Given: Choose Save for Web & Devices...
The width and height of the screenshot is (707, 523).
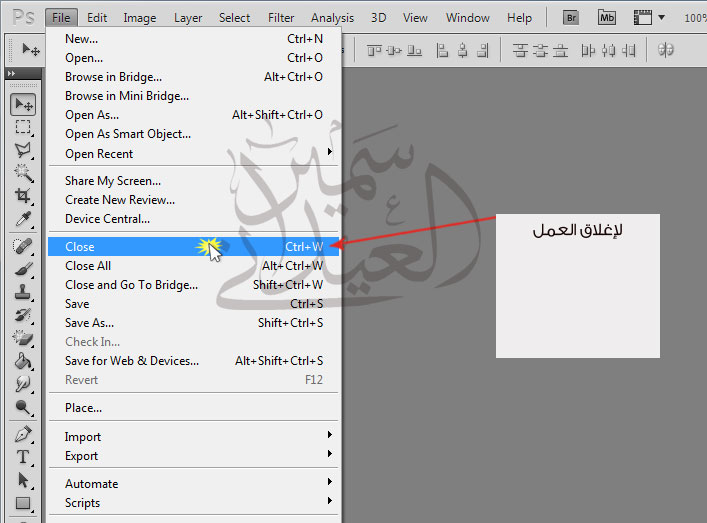Looking at the screenshot, I should point(193,361).
